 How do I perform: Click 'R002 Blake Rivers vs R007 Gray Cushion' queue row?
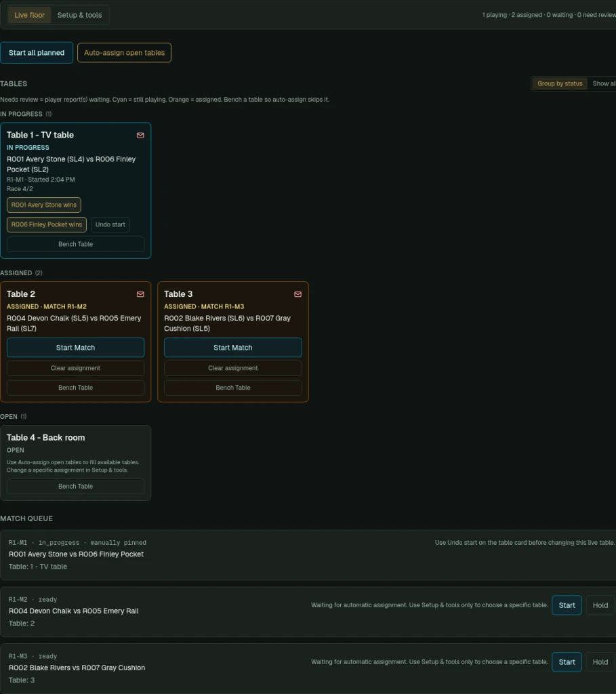tap(308, 668)
